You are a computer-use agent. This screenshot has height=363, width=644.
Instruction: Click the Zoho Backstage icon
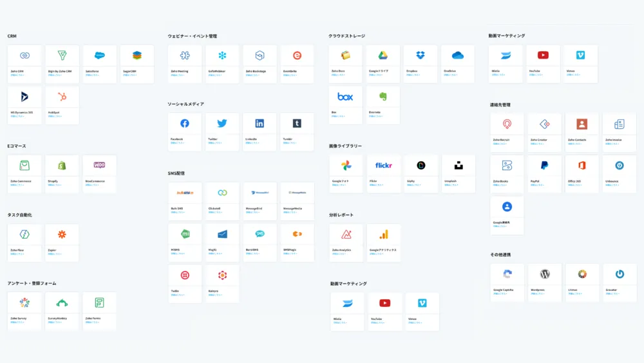[260, 55]
